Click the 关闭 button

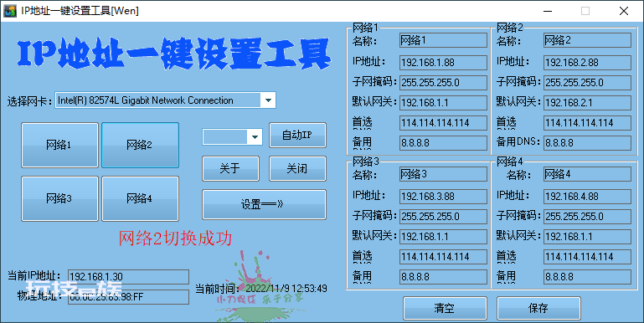tap(297, 168)
